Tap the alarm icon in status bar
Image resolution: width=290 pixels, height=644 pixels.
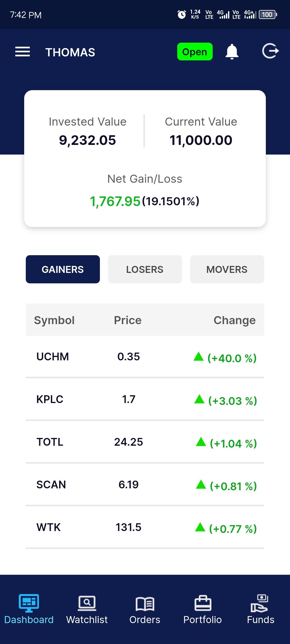click(x=182, y=14)
